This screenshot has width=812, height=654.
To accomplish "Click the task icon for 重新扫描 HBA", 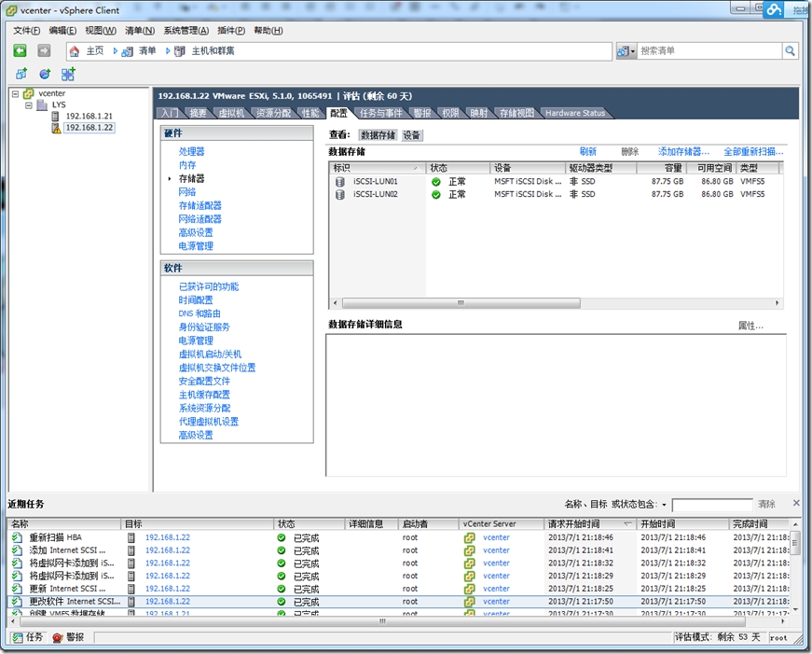I will point(18,538).
